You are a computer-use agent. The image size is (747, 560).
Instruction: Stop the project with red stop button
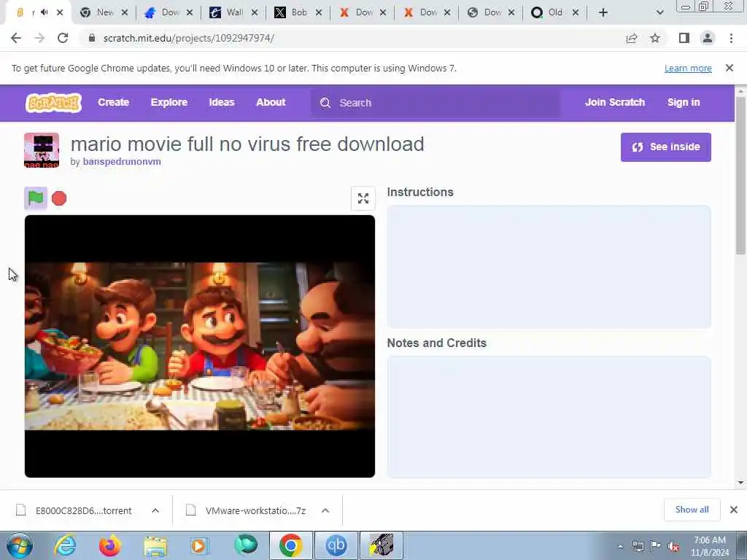click(59, 198)
